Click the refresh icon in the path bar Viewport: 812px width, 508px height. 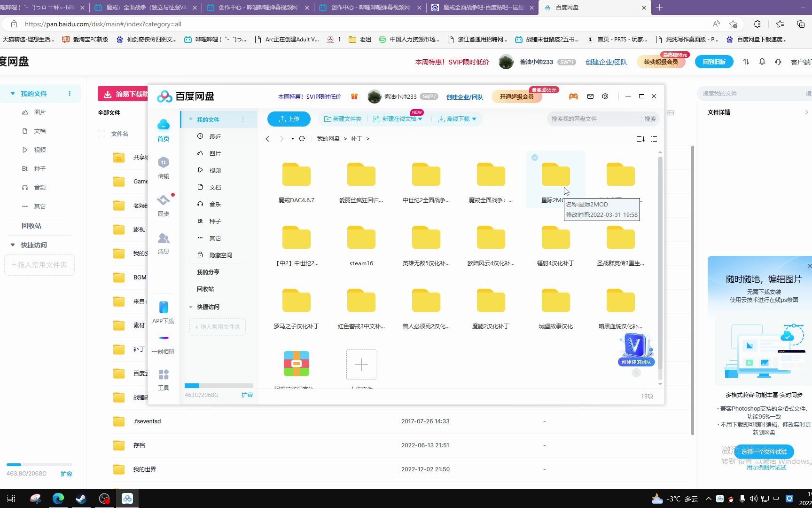pyautogui.click(x=302, y=139)
